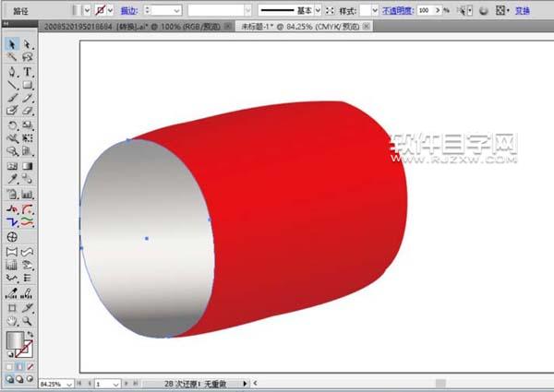
Task: Select the crosshair circle plugin tool
Action: pos(12,237)
